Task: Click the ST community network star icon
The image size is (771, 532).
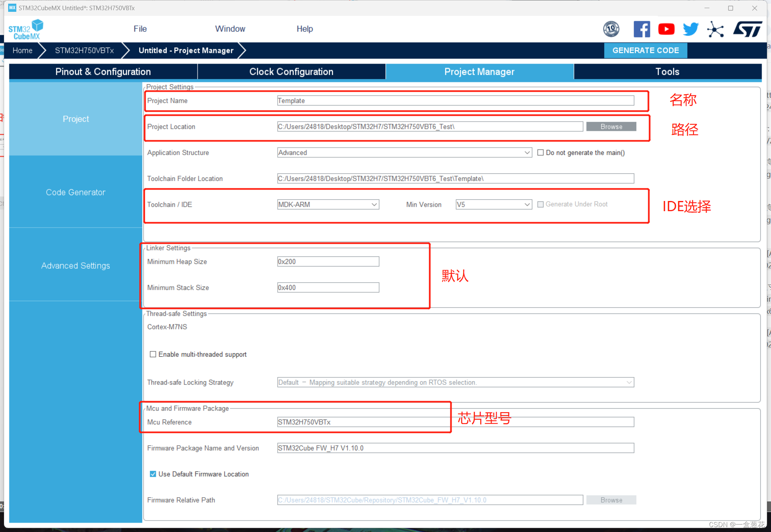Action: click(x=716, y=29)
